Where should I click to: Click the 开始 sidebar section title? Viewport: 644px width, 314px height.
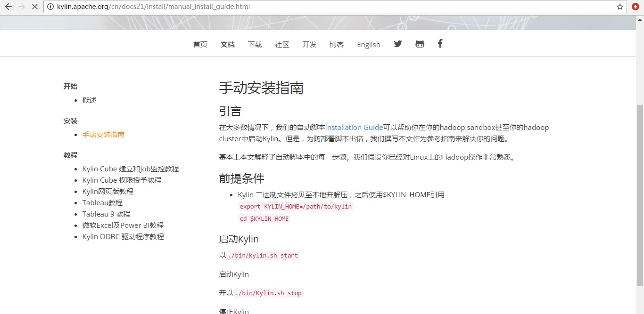tap(70, 86)
